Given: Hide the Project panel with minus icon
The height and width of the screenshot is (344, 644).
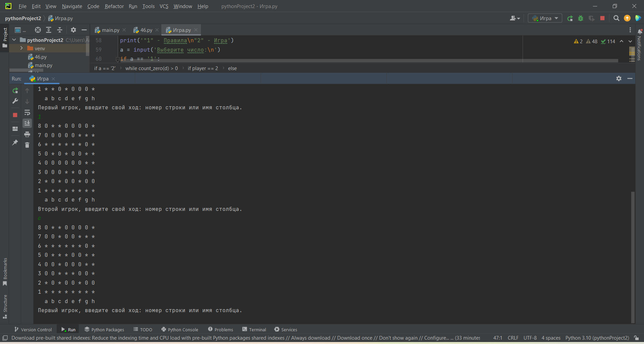Looking at the screenshot, I should click(x=84, y=30).
